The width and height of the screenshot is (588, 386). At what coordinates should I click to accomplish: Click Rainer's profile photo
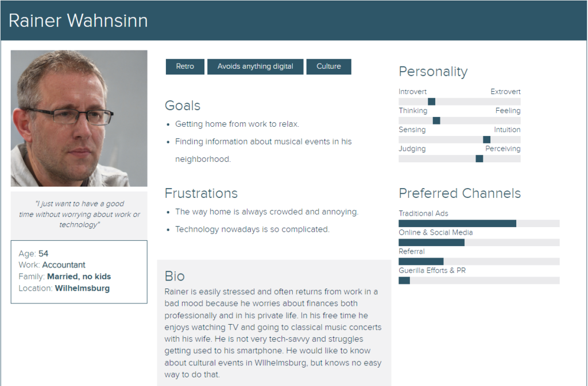coord(79,118)
